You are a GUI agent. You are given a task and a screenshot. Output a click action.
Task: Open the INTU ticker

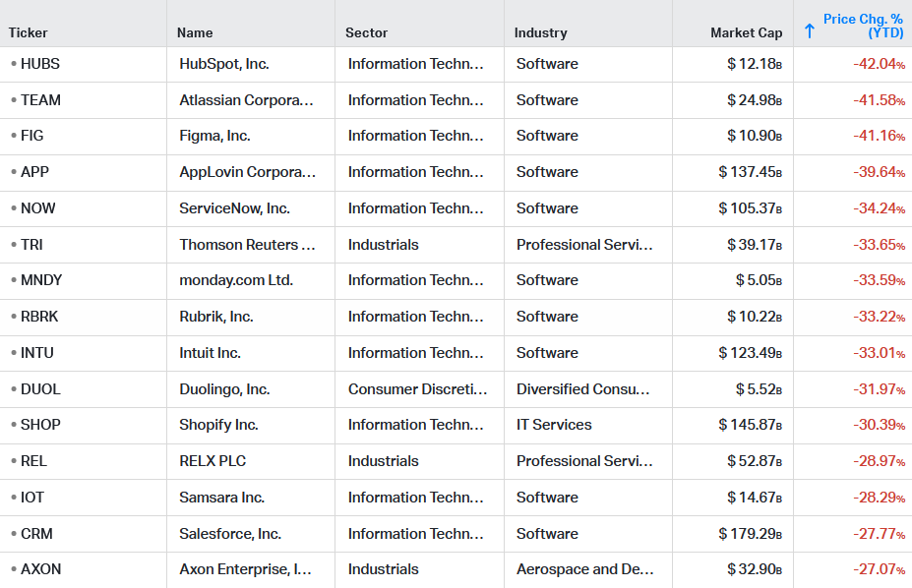37,353
